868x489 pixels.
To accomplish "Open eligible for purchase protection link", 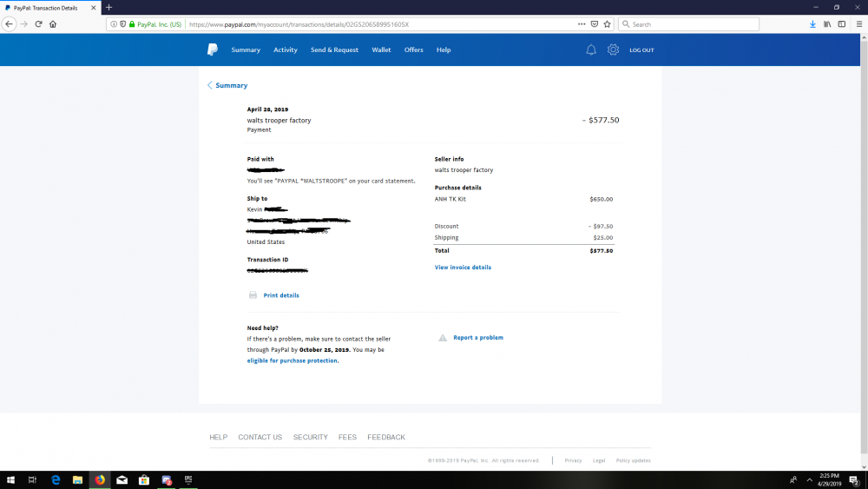I will [293, 360].
